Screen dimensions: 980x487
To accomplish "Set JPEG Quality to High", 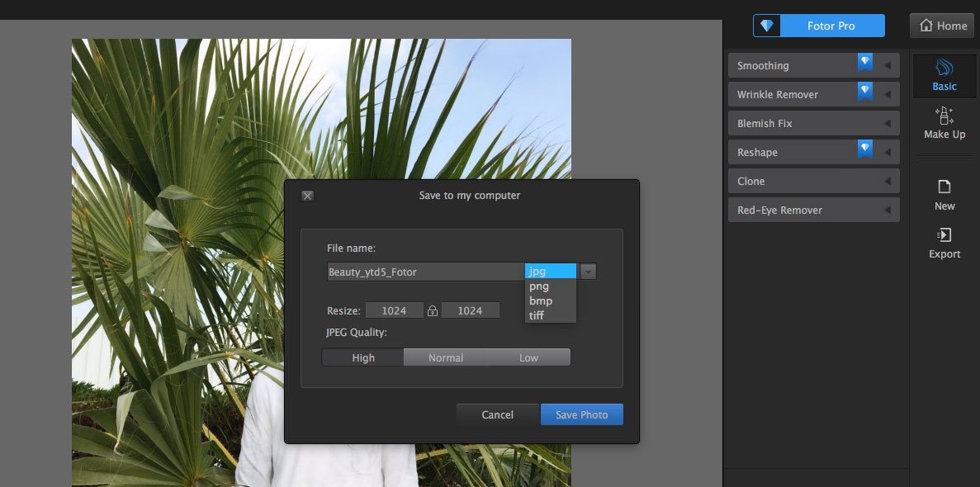I will coord(363,357).
